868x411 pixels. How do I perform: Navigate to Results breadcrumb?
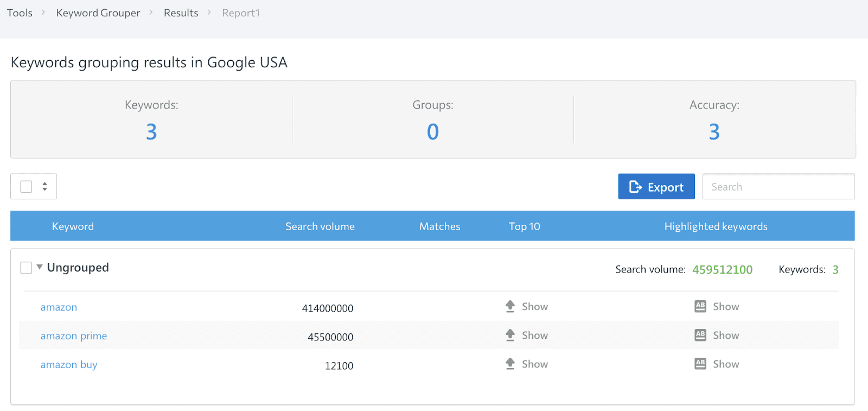point(181,13)
